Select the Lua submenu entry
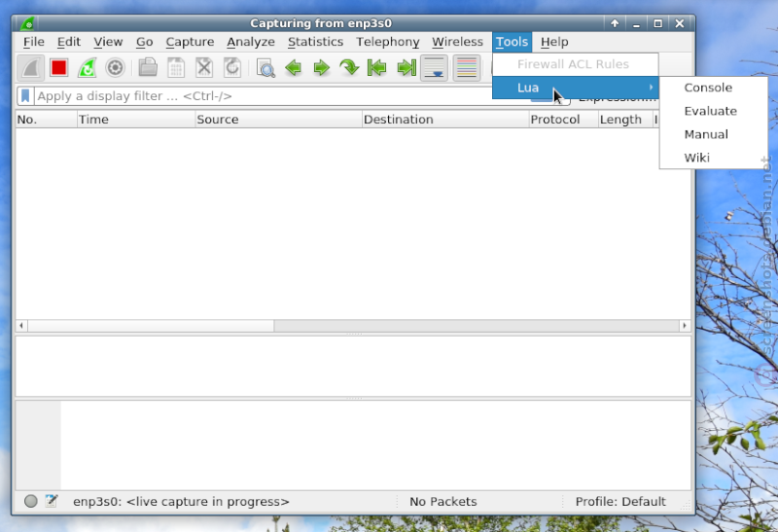Viewport: 778px width, 532px height. [x=576, y=88]
